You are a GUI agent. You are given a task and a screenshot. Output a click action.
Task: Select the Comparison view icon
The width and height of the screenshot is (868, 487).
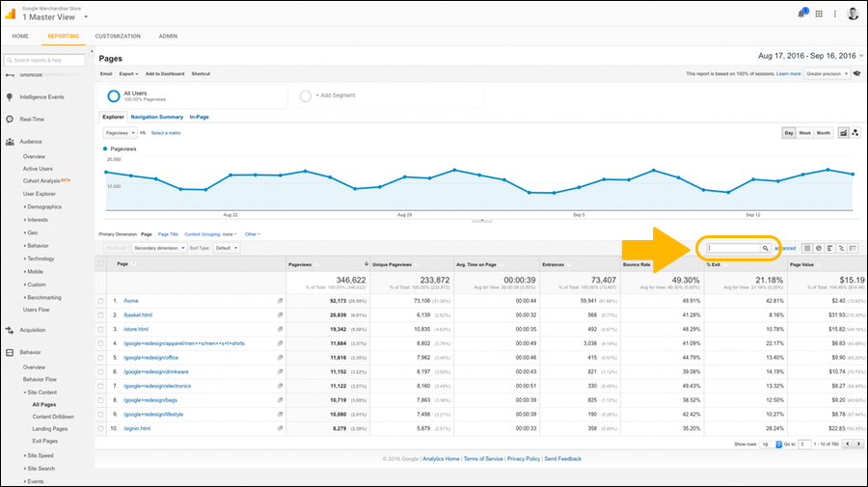[x=841, y=249]
